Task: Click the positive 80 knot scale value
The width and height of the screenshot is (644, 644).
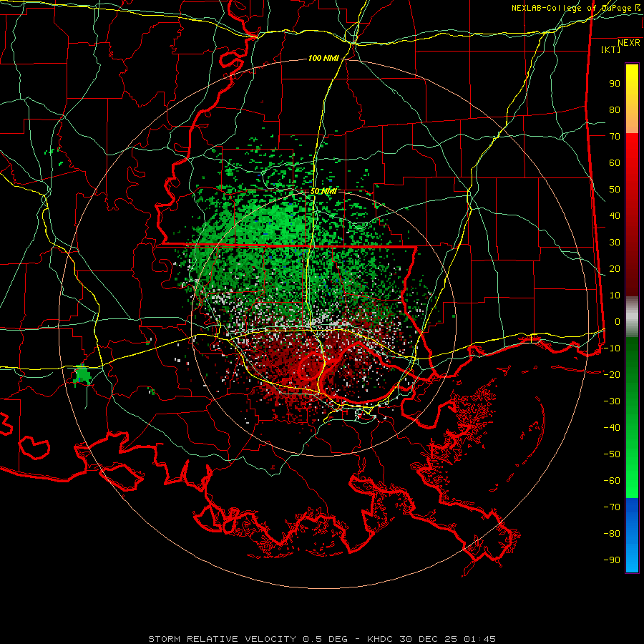Action: [615, 110]
